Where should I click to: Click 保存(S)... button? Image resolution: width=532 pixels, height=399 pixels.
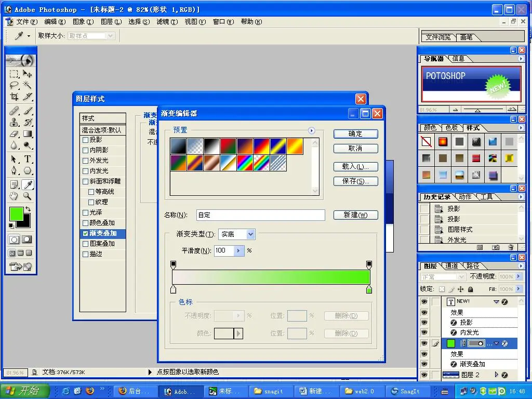355,181
